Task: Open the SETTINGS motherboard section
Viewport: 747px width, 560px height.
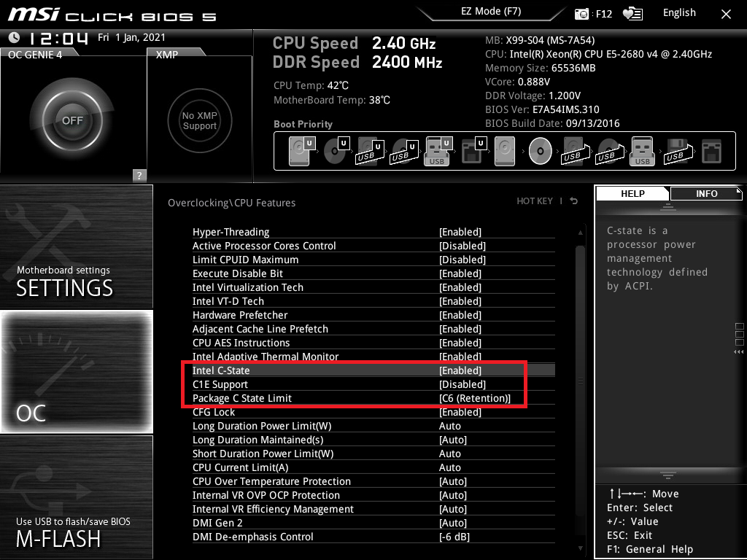Action: pyautogui.click(x=76, y=246)
